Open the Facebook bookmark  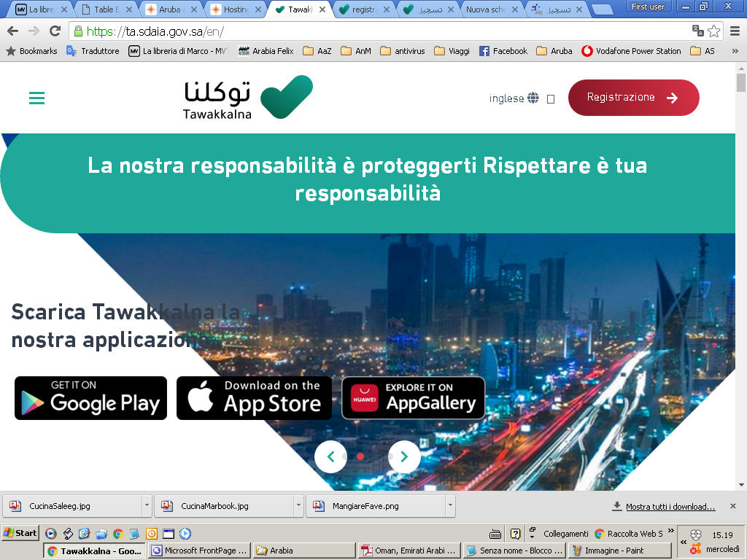[x=503, y=51]
